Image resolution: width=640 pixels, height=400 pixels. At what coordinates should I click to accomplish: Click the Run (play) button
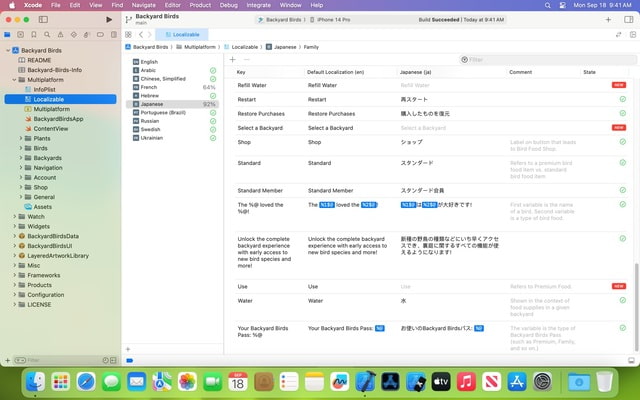109,19
